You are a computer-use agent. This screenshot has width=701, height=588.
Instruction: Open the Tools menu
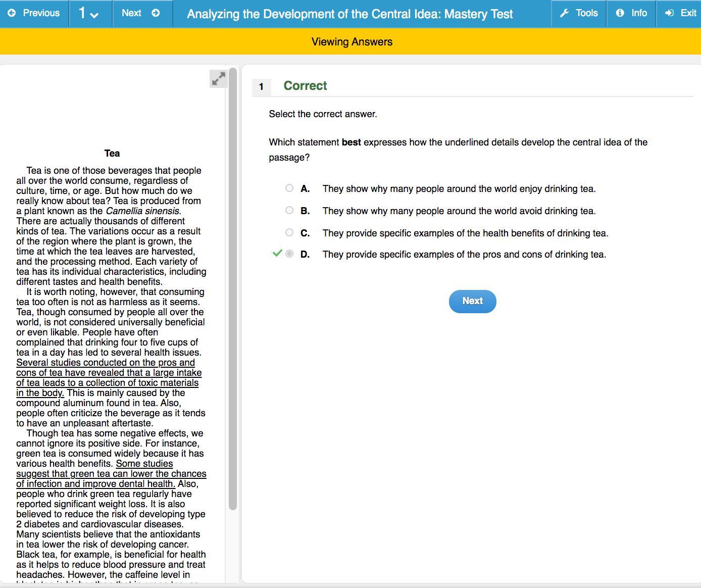tap(579, 13)
